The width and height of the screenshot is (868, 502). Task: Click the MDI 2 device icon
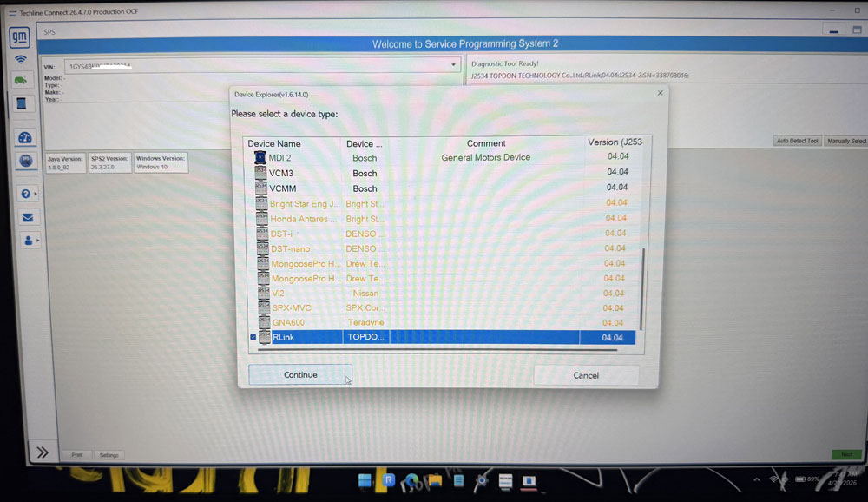(x=260, y=158)
